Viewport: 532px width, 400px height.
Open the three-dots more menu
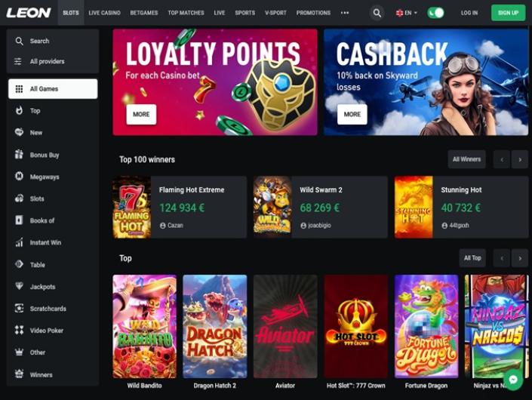pos(345,13)
